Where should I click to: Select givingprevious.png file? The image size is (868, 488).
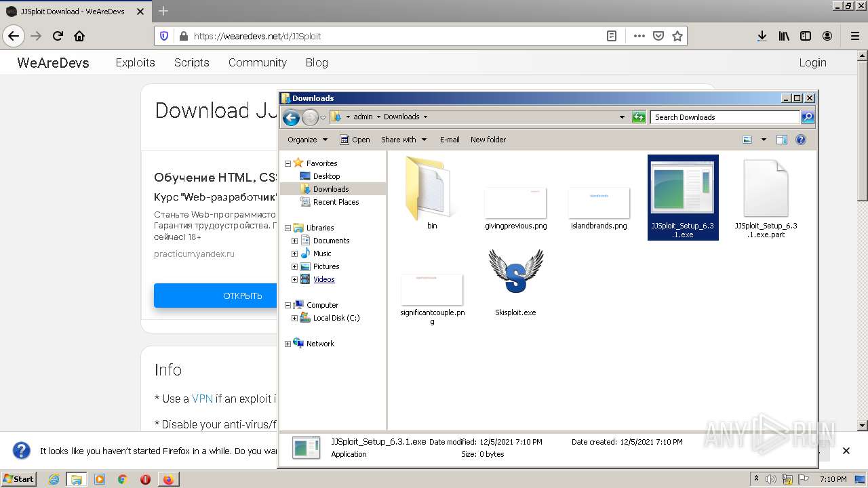point(516,208)
